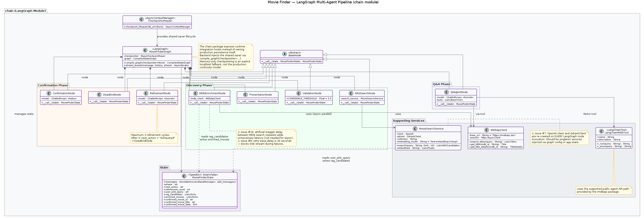Open the Issue #16 stagger delay note
644x218 pixels.
266,138
